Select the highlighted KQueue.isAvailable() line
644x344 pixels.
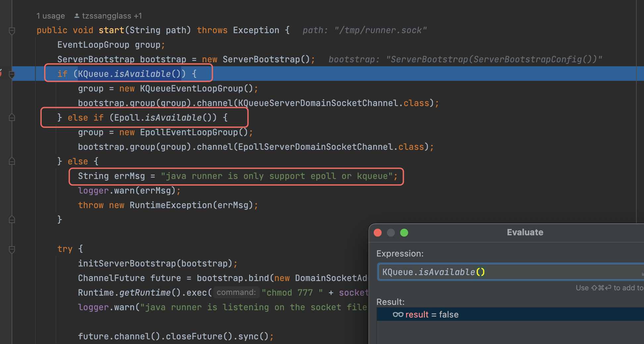point(129,74)
